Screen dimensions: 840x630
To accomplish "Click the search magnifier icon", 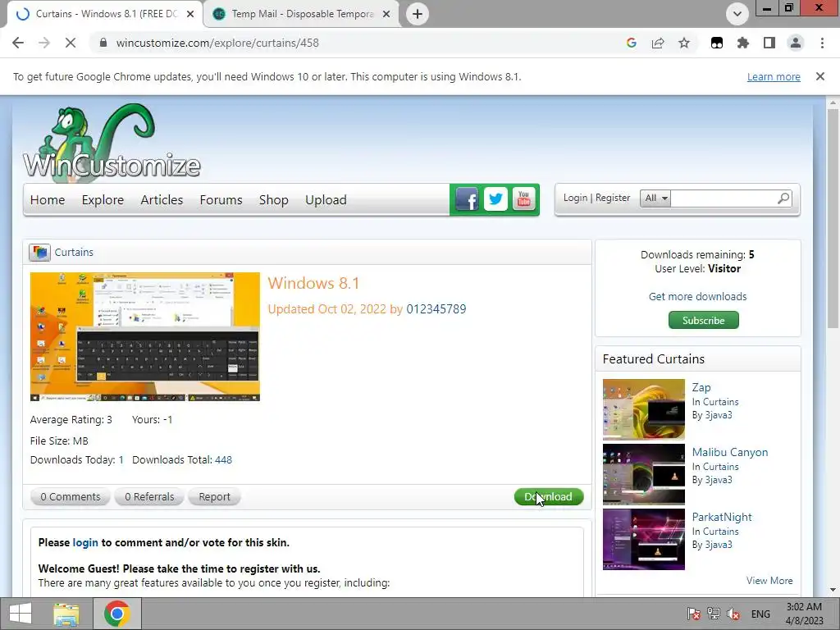I will coord(783,199).
